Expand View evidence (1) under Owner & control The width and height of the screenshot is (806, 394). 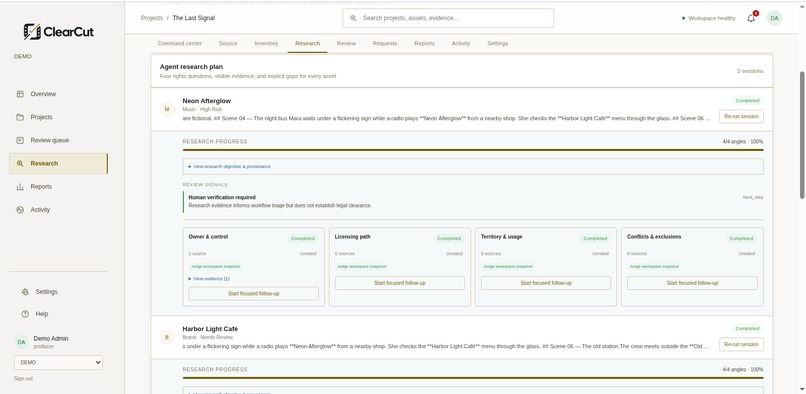click(209, 279)
